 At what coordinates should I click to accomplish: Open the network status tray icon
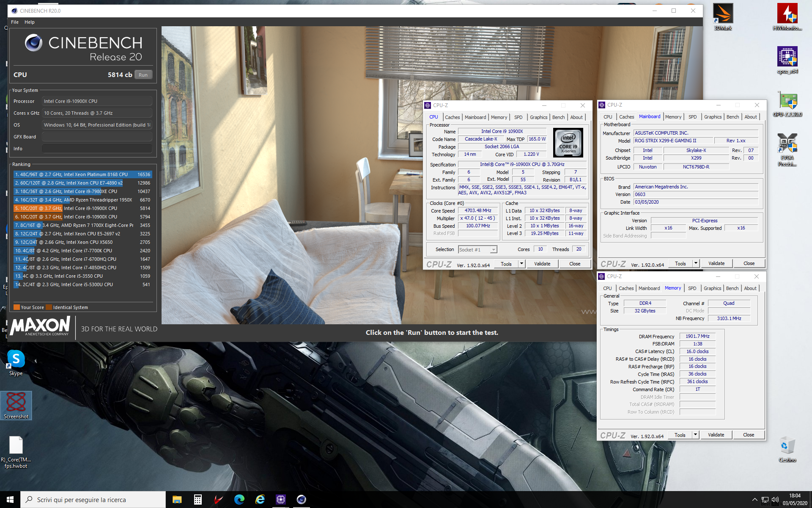pos(765,500)
